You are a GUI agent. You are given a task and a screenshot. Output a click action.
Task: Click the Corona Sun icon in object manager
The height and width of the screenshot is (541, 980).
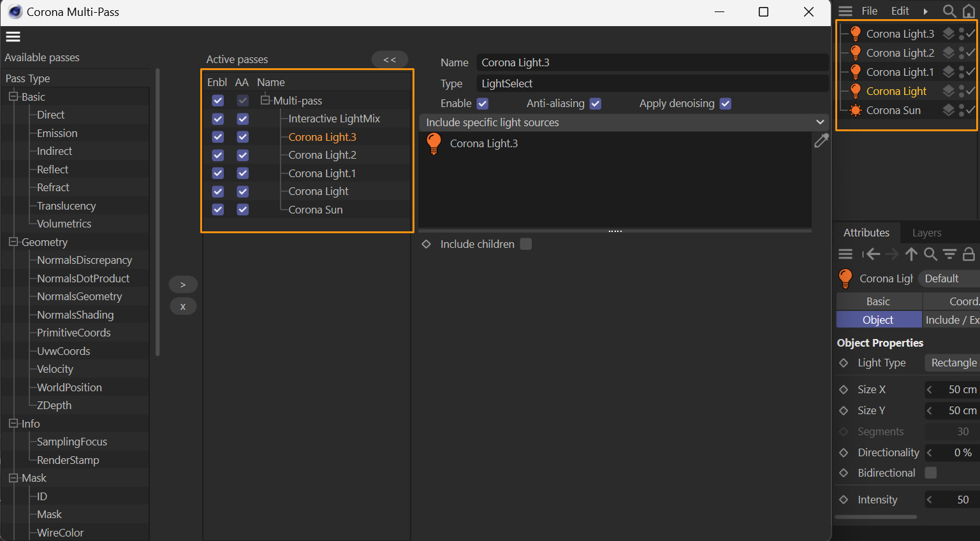856,110
